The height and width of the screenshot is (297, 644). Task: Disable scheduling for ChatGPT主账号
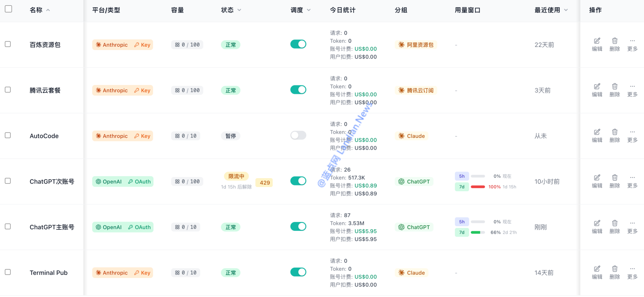[298, 226]
